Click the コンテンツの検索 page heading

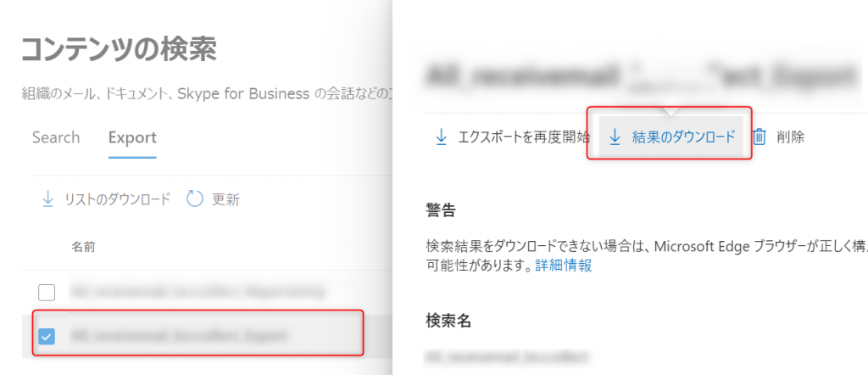[x=119, y=50]
